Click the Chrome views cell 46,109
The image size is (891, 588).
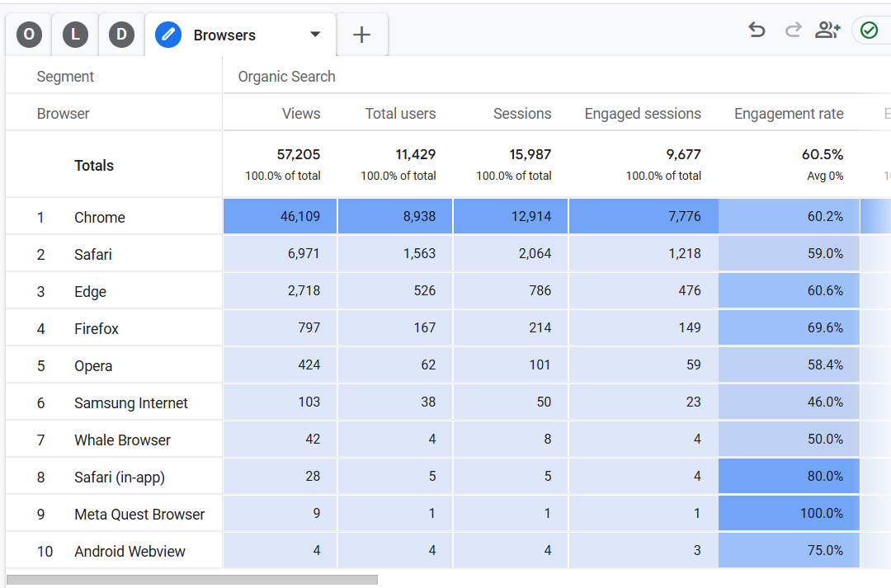[x=280, y=217]
